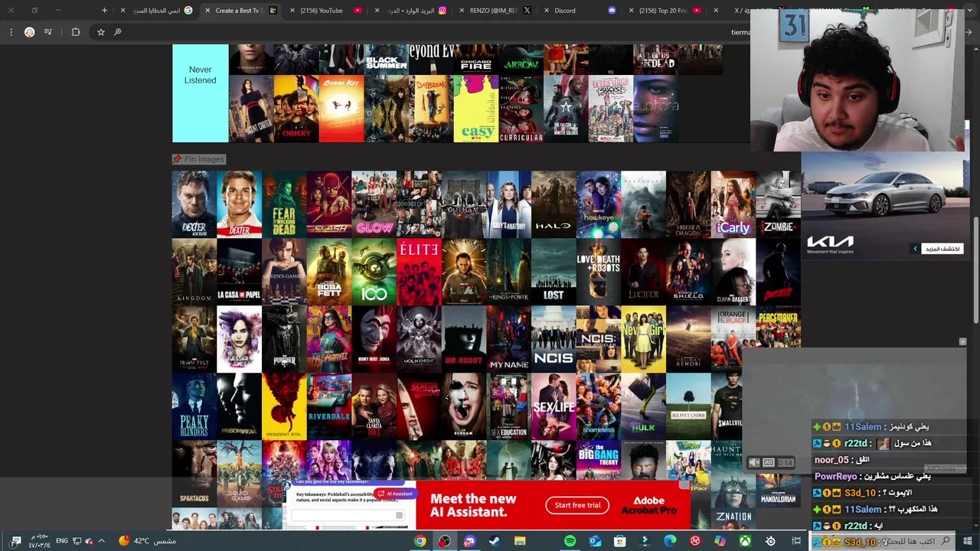Select the Riverdale poster
Image resolution: width=980 pixels, height=551 pixels.
point(329,406)
